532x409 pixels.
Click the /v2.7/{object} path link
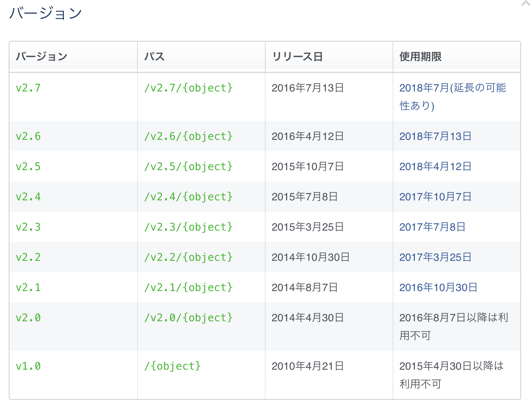click(x=189, y=88)
